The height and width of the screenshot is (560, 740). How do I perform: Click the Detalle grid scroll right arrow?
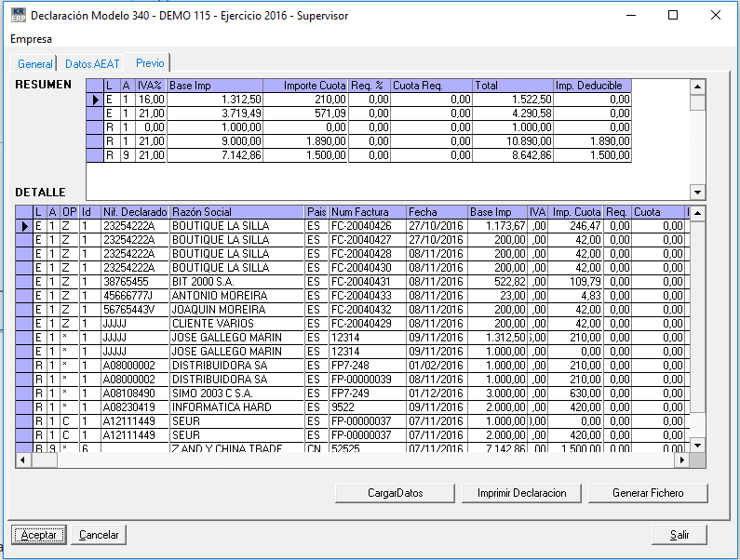pos(682,460)
